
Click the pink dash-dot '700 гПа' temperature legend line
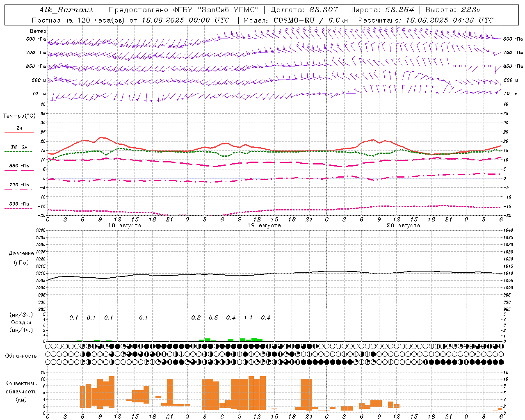(19, 190)
